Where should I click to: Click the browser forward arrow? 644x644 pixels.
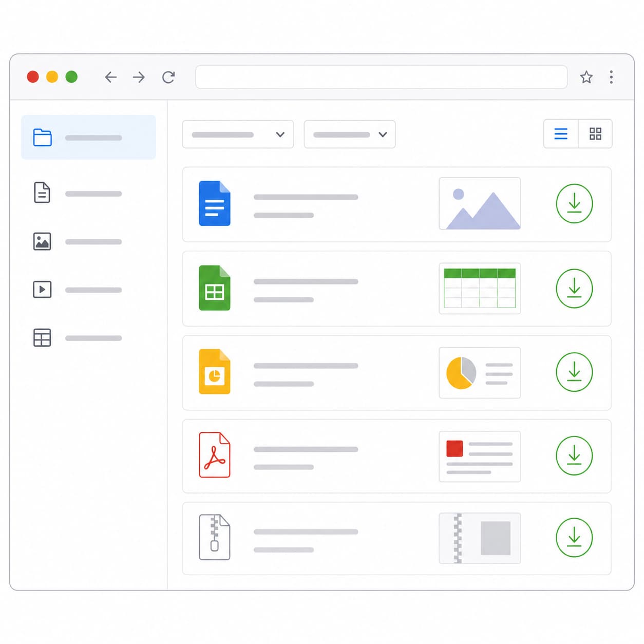tap(139, 77)
